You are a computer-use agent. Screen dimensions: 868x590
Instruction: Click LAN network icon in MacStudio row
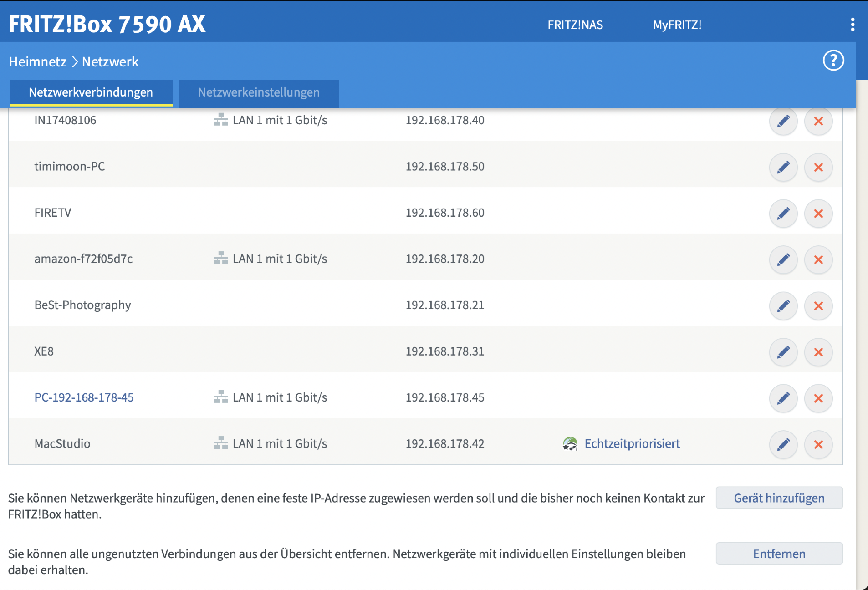click(221, 443)
